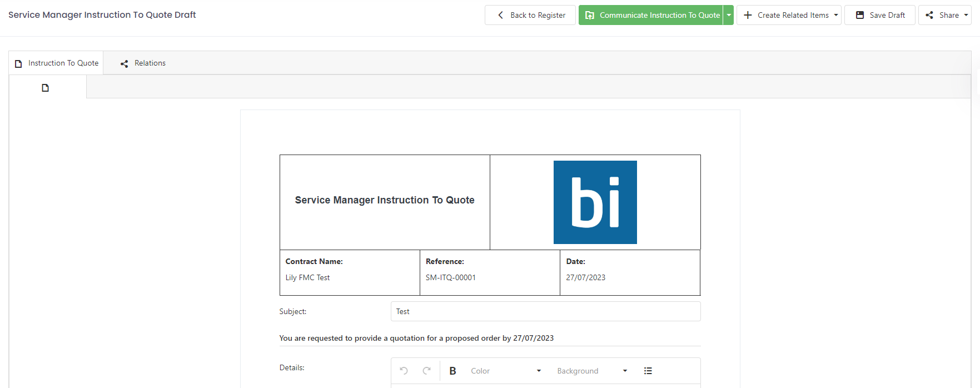Click Communicate Instruction To Quote button

pos(651,15)
